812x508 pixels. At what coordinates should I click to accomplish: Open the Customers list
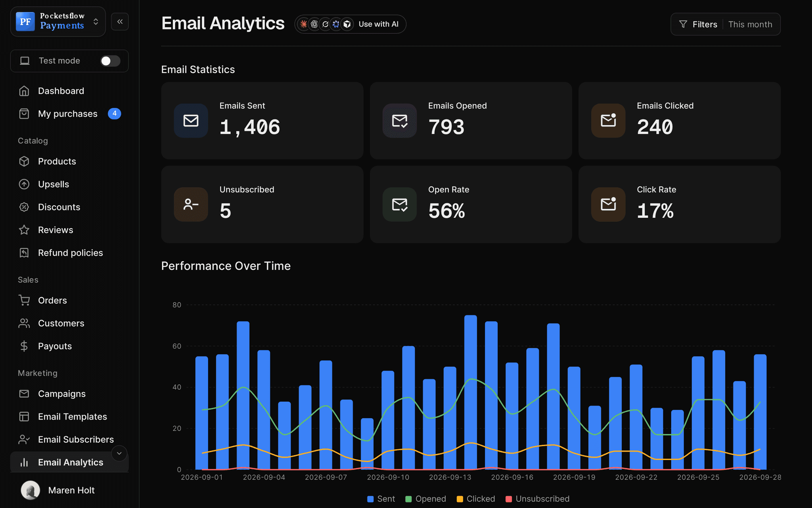point(69,323)
